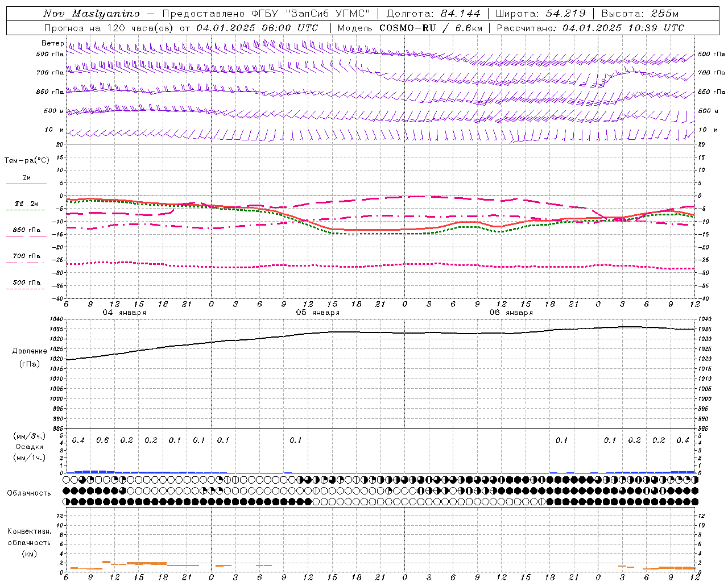The width and height of the screenshot is (728, 582).
Task: Click the Широта: 54.219 value
Action: click(x=540, y=14)
